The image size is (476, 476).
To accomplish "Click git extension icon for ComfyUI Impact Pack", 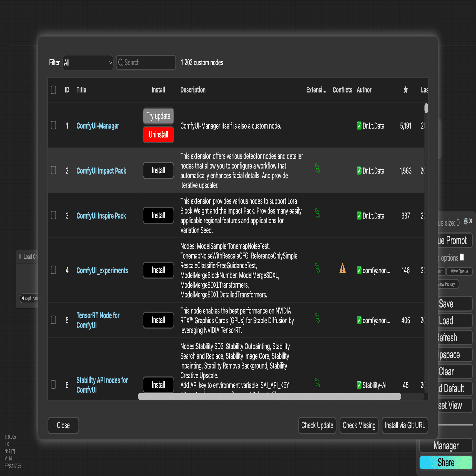I will coord(317,168).
